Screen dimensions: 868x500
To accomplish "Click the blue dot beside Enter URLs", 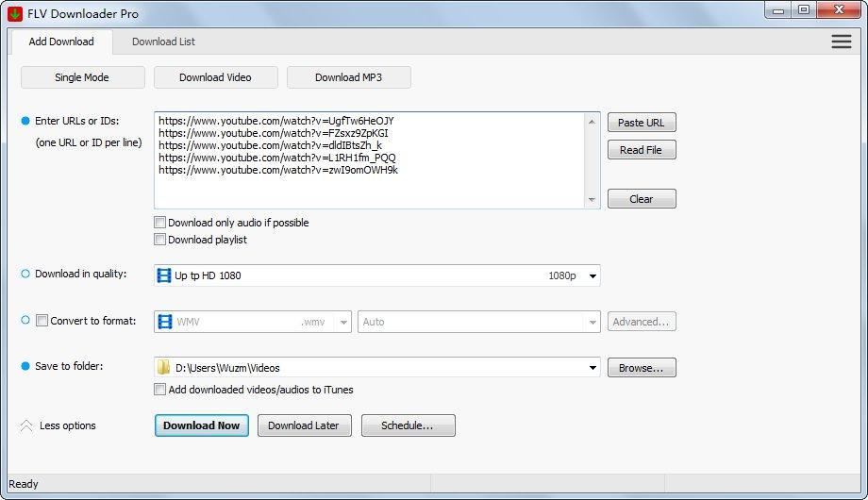I will [x=25, y=121].
